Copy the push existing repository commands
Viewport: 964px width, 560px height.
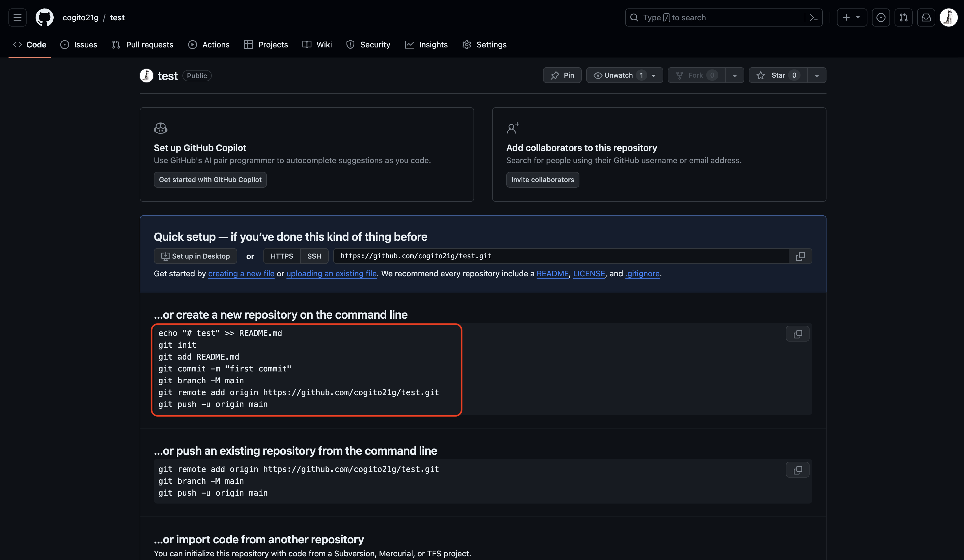[797, 470]
